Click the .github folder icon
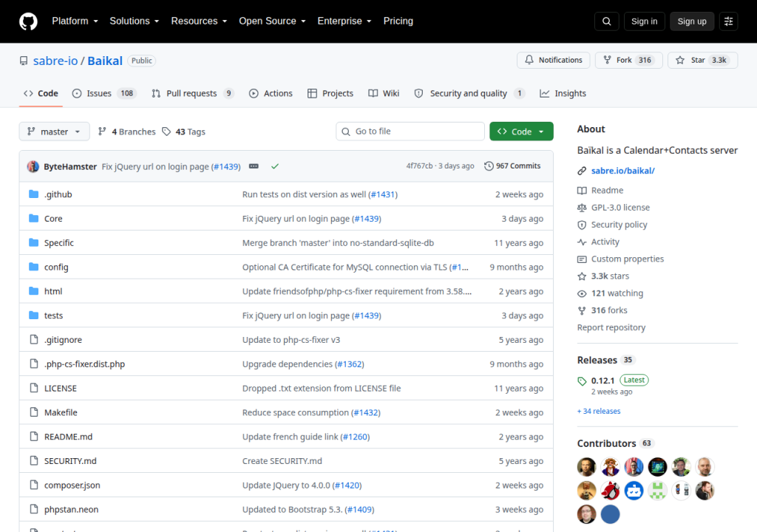Viewport: 757px width, 532px height. [x=33, y=194]
